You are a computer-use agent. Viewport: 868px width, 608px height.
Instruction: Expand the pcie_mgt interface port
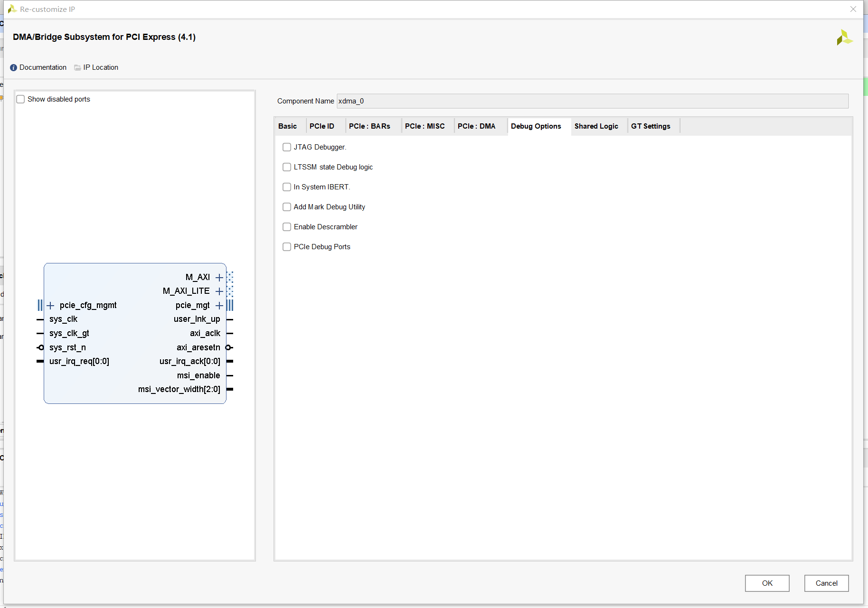219,305
